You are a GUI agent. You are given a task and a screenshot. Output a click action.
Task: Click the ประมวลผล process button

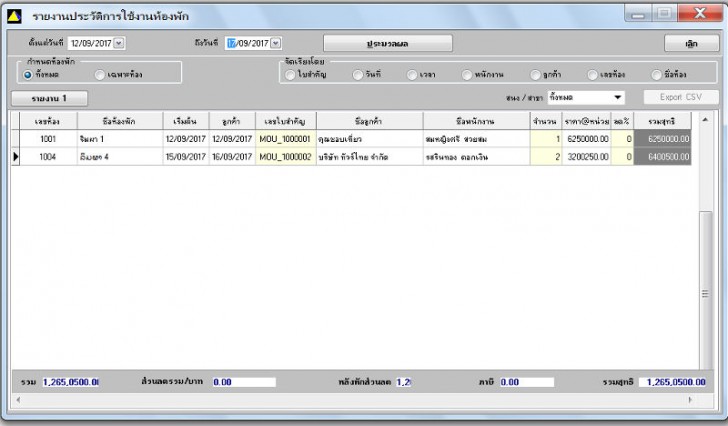[x=388, y=44]
